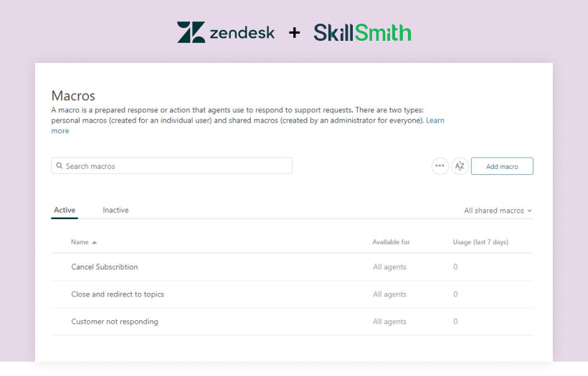Image resolution: width=588 pixels, height=376 pixels.
Task: Focus the Search macros input field
Action: tap(172, 166)
